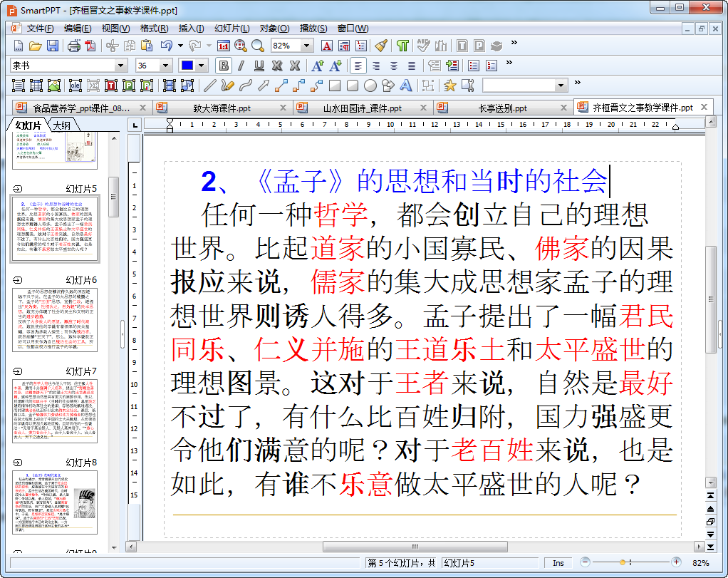728x578 pixels.
Task: Toggle formatting marks with green pilcrow
Action: (402, 46)
